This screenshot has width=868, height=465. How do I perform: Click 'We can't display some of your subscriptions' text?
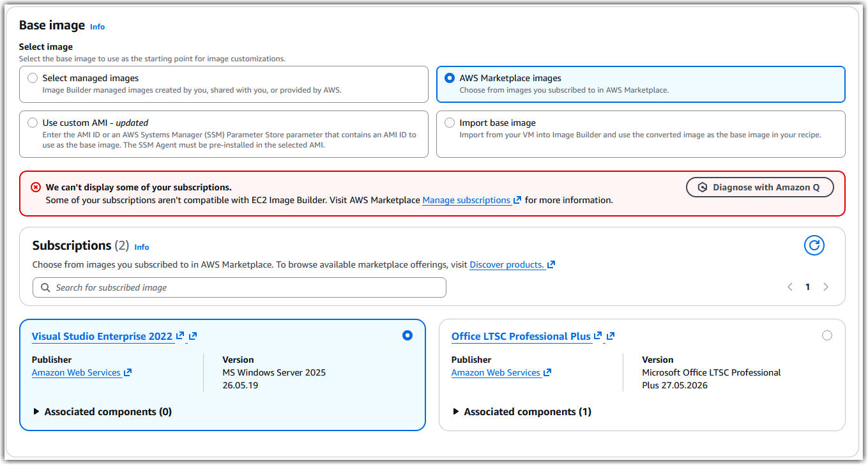coord(139,187)
